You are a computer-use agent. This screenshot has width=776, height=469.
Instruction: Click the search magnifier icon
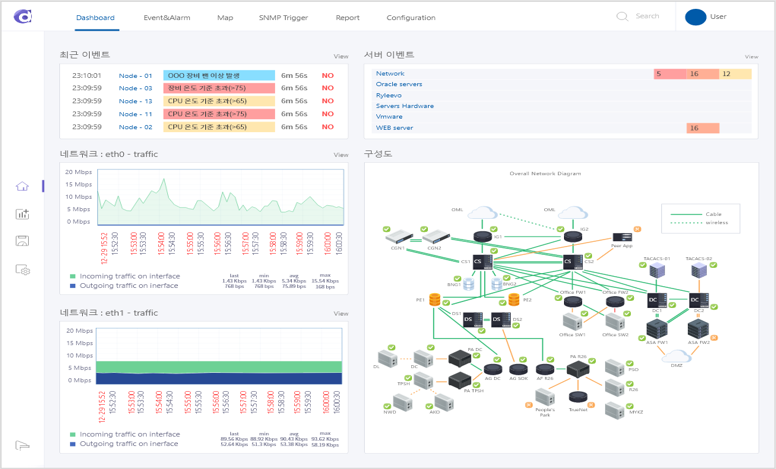click(622, 17)
